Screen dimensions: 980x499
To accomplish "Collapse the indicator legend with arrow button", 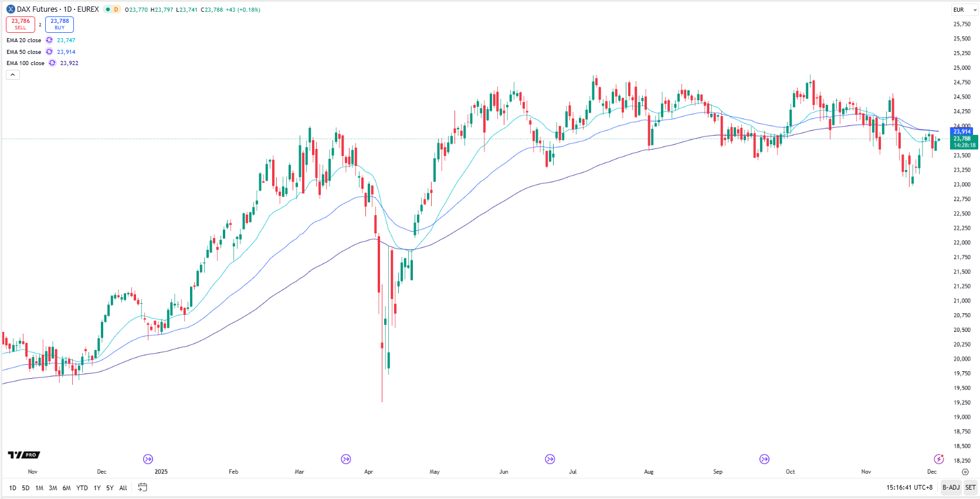I will click(13, 74).
